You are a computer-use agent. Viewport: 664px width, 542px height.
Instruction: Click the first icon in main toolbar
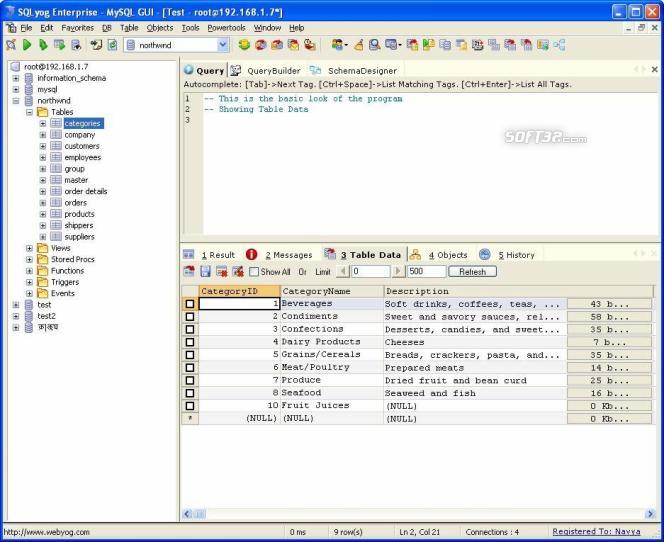[x=10, y=45]
